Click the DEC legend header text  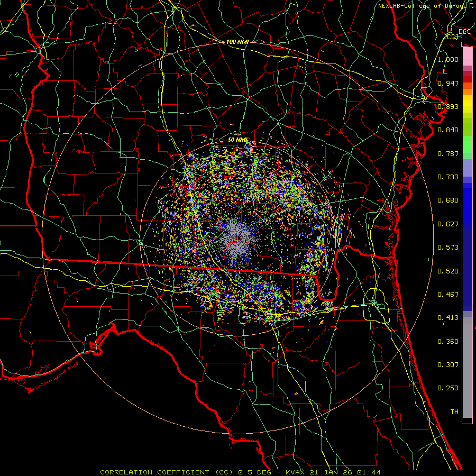(464, 32)
